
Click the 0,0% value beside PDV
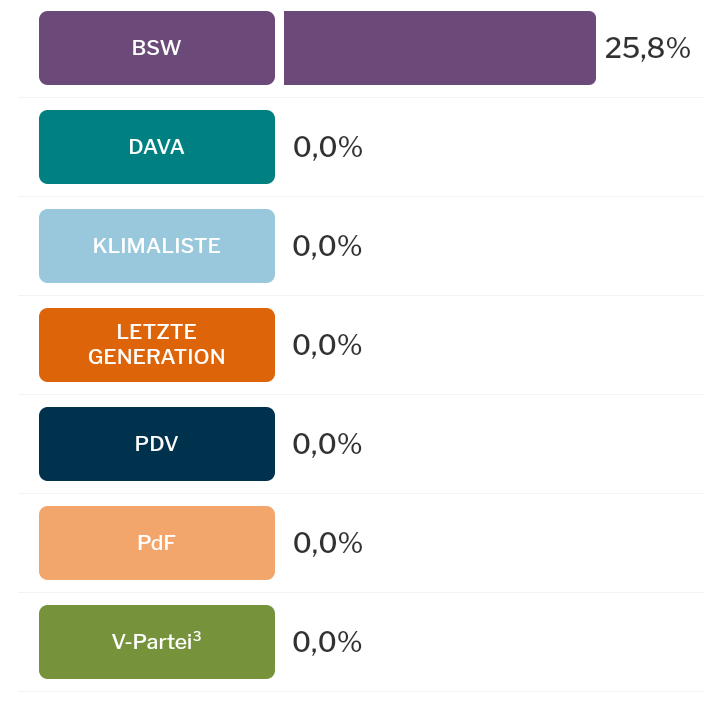(327, 444)
